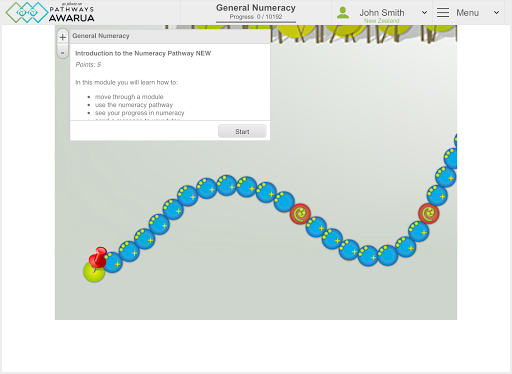Click the red pushpin marker
The width and height of the screenshot is (512, 374).
98,258
